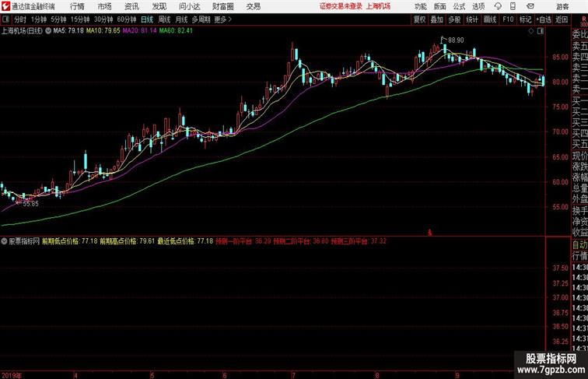Open the 资讯 menu

pyautogui.click(x=131, y=6)
